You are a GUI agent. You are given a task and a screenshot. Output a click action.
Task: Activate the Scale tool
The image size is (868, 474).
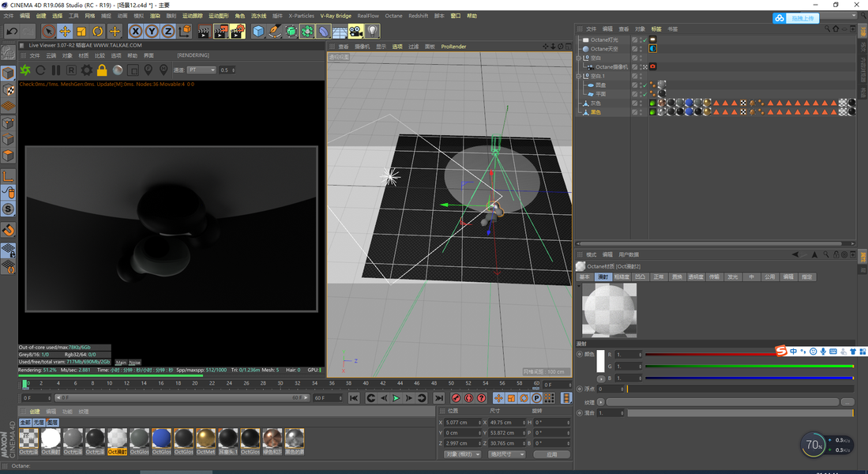point(81,32)
